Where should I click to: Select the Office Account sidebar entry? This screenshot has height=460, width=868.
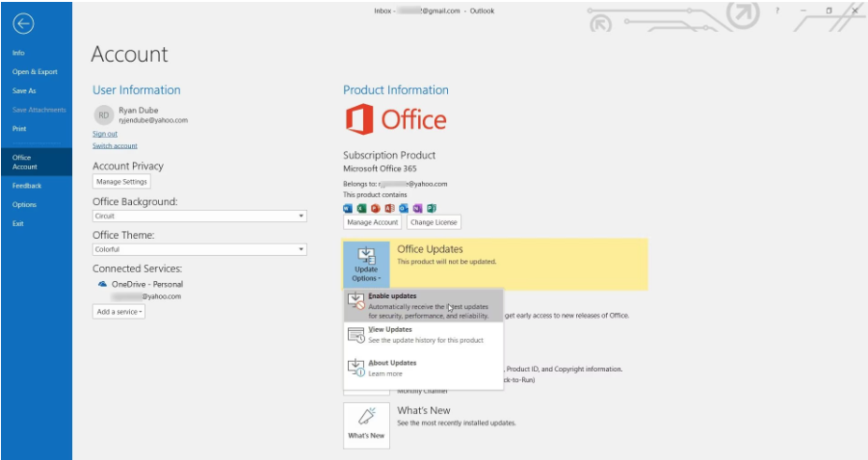[36, 162]
